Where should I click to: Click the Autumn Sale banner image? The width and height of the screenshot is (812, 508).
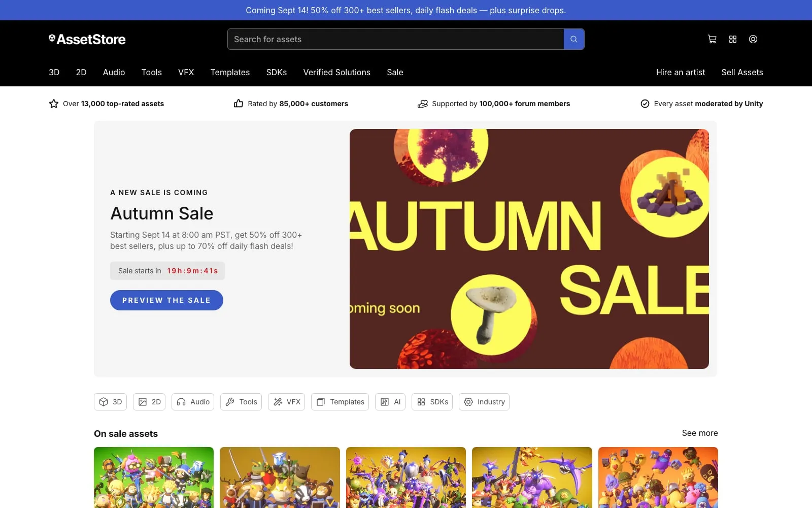[x=529, y=249]
